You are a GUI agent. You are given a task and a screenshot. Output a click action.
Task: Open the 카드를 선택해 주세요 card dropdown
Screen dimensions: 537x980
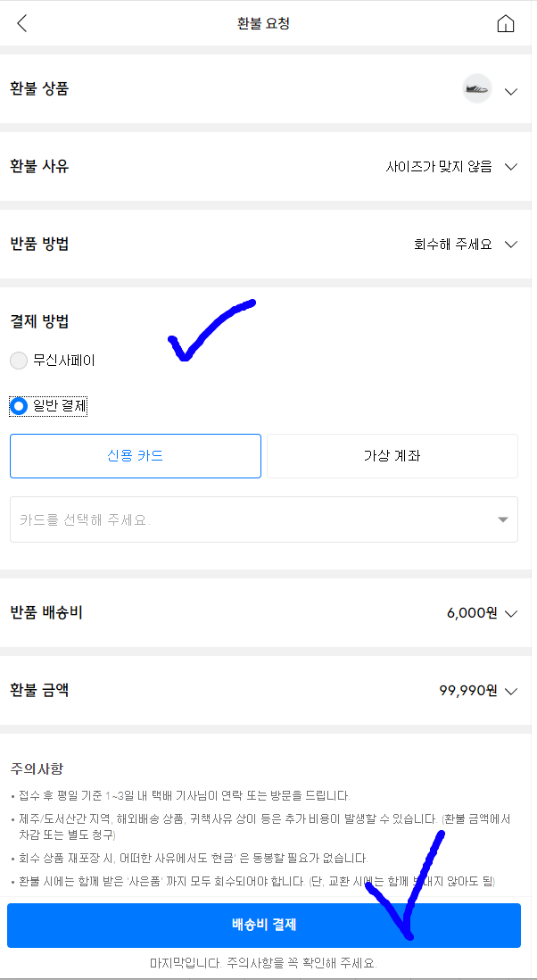pyautogui.click(x=263, y=519)
